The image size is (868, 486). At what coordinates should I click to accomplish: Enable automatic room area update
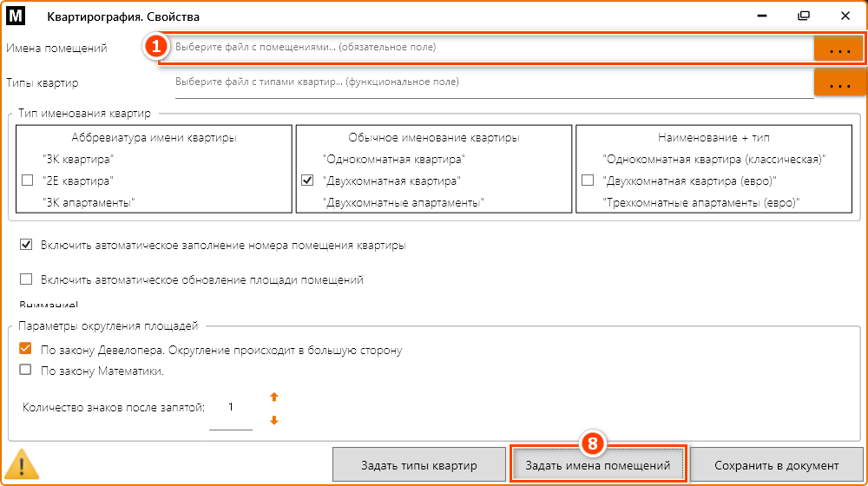[26, 279]
